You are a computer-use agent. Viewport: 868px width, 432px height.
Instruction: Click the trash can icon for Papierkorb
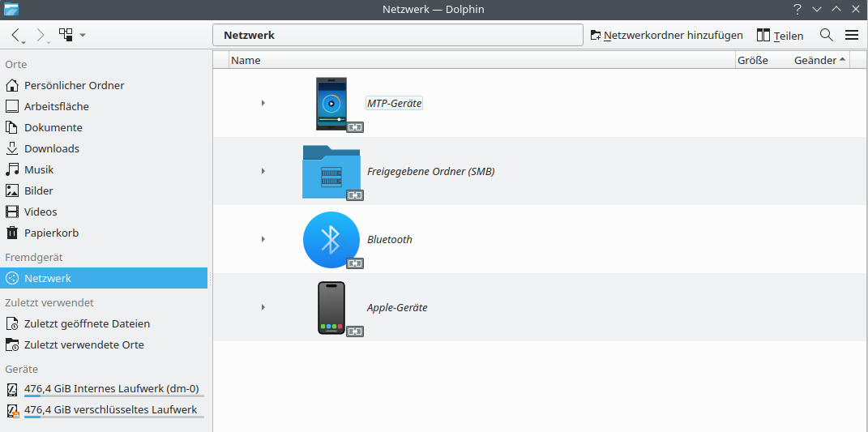coord(12,233)
